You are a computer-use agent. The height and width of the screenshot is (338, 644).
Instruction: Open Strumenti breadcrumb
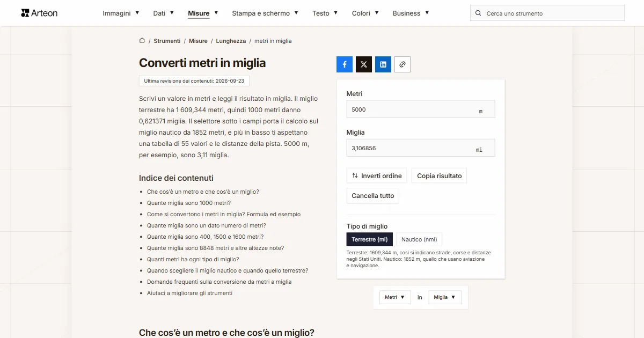[x=167, y=41]
